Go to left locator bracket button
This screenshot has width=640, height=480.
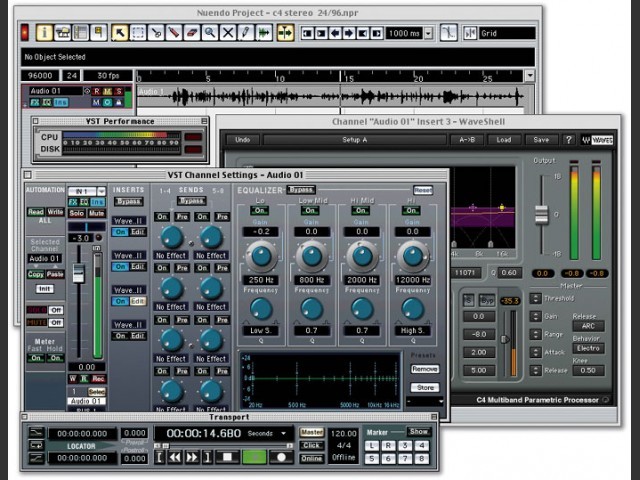pos(160,457)
